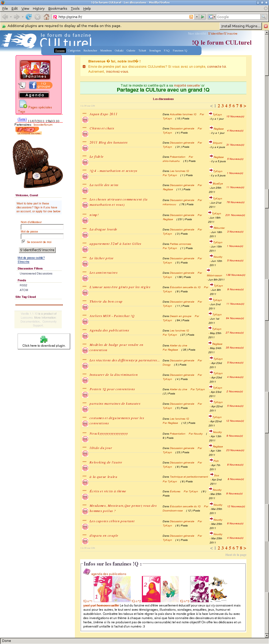
Task: Open the Oekaki navigation tab
Action: (119, 51)
